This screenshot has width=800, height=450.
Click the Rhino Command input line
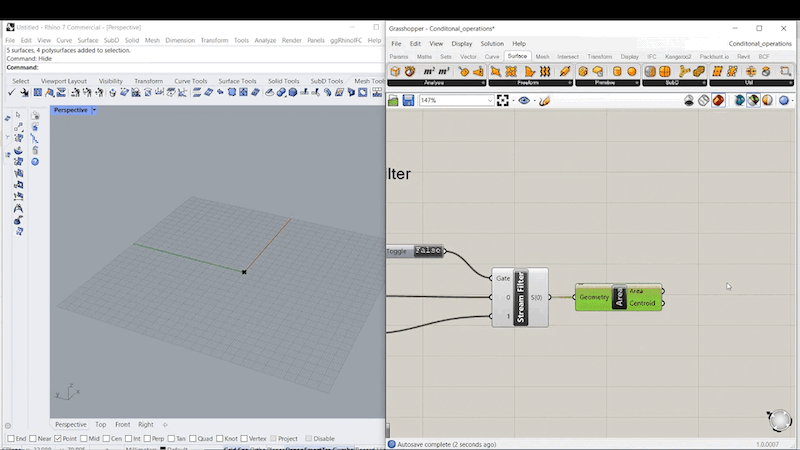click(194, 67)
